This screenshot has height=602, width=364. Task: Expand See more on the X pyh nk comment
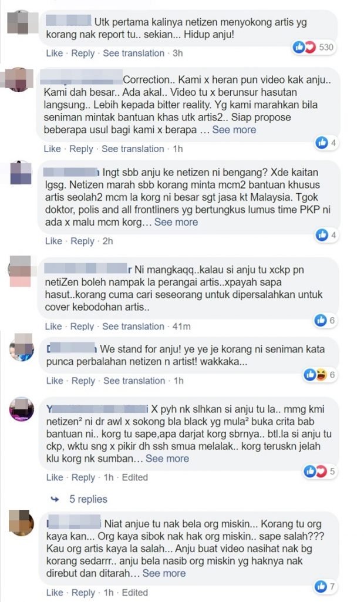167,459
